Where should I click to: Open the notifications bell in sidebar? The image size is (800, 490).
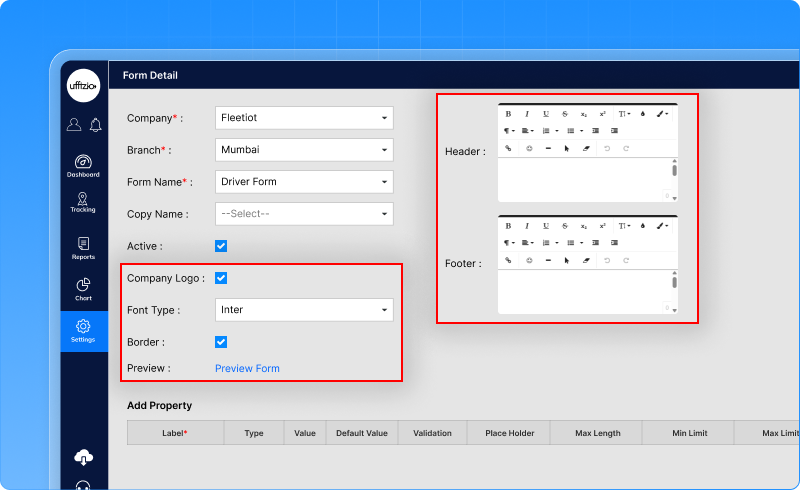tap(95, 125)
